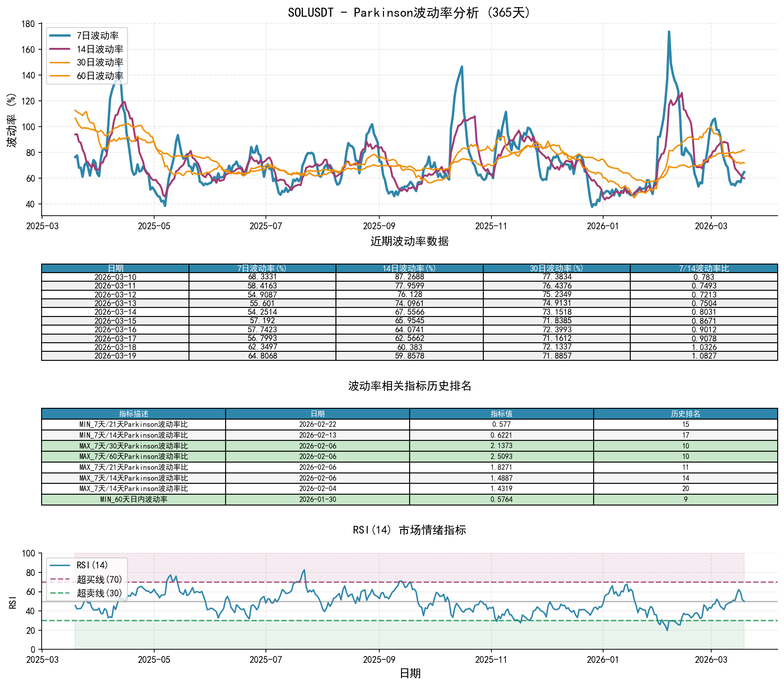Screen dimensions: 784x685
Task: Select the 2026-03-19 date cell
Action: click(115, 356)
